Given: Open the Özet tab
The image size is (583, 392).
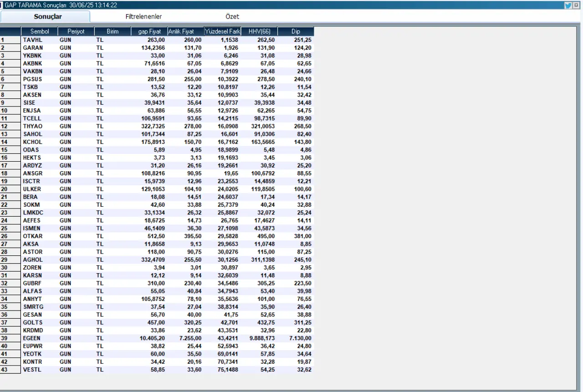Looking at the screenshot, I should point(232,16).
